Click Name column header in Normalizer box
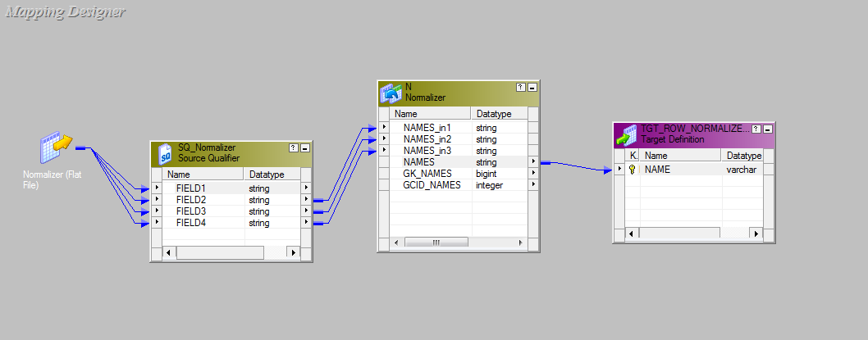The image size is (868, 340). tap(430, 113)
